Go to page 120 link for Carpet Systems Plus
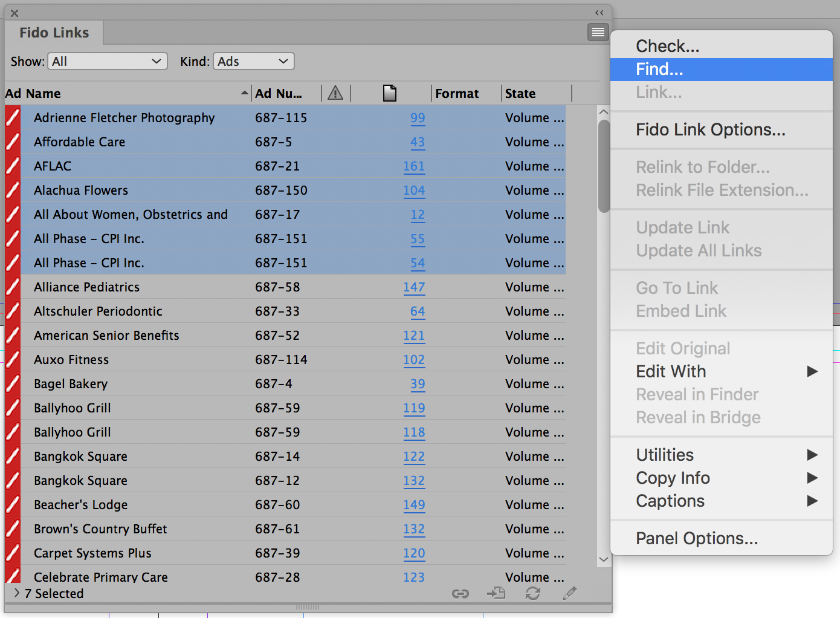This screenshot has height=618, width=840. [414, 553]
